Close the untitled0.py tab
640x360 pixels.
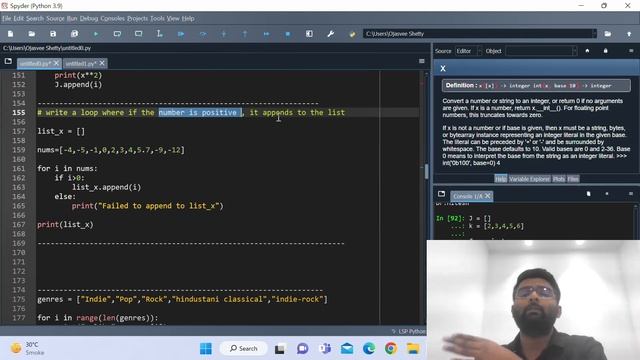click(x=56, y=63)
